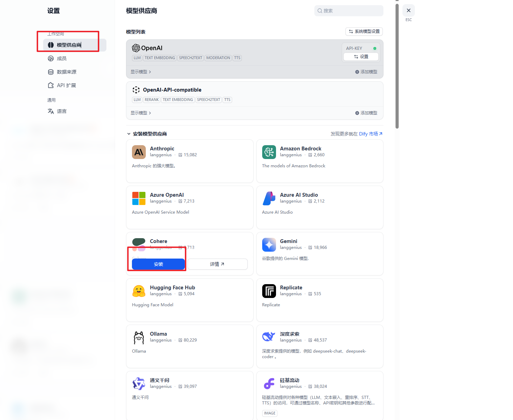Click the green API-KEY status indicator
Screen dimensions: 513x420
pyautogui.click(x=375, y=48)
